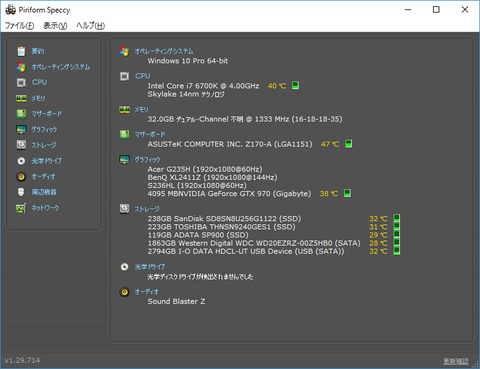Screen dimensions: 480x369
Task: Click the network card icon in sidebar
Action: click(21, 208)
